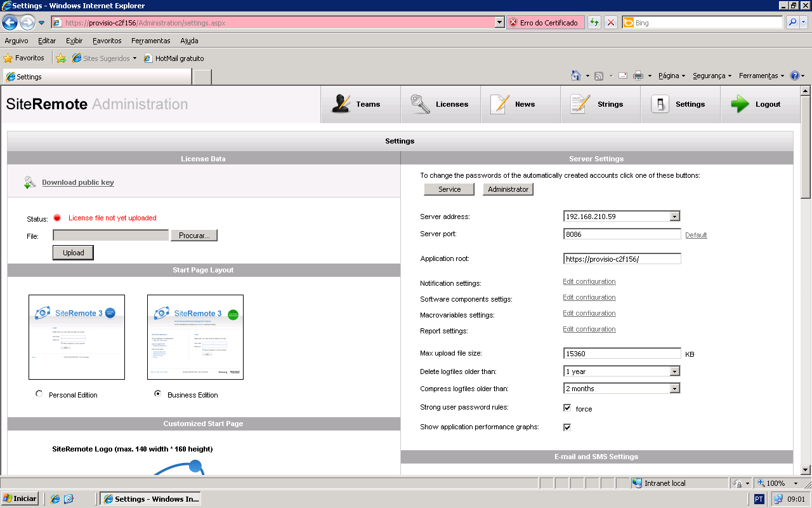Click the RSS feeds icon
This screenshot has width=812, height=508.
tap(599, 76)
